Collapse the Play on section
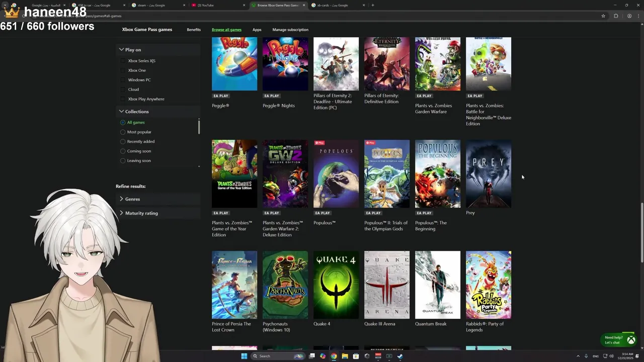Viewport: 644px width, 362px height. 158,50
